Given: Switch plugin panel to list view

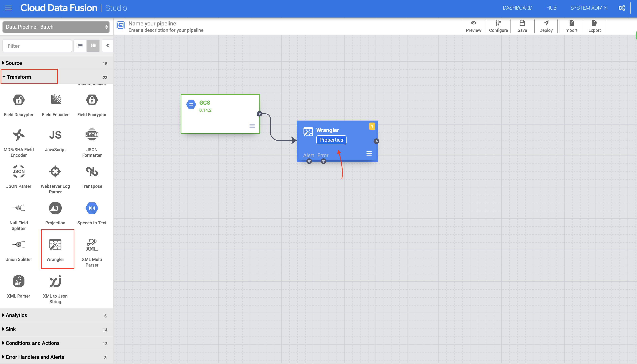Looking at the screenshot, I should tap(80, 46).
